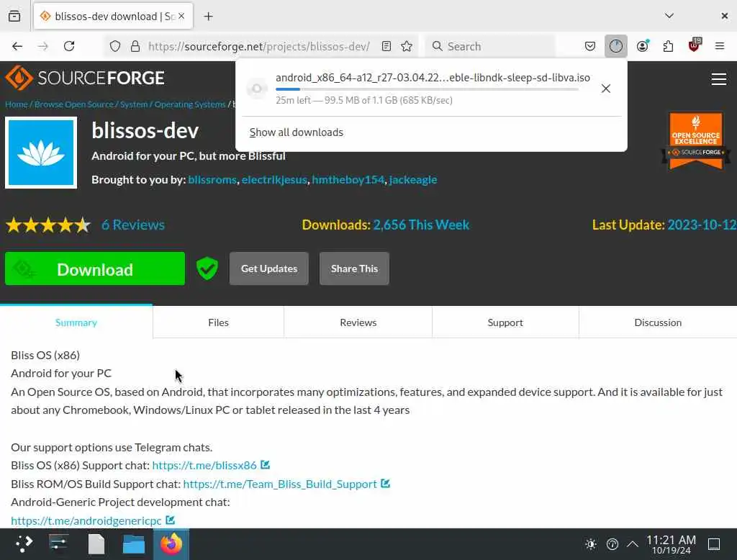Close the blissos-dev download tab
The height and width of the screenshot is (560, 737).
[181, 16]
